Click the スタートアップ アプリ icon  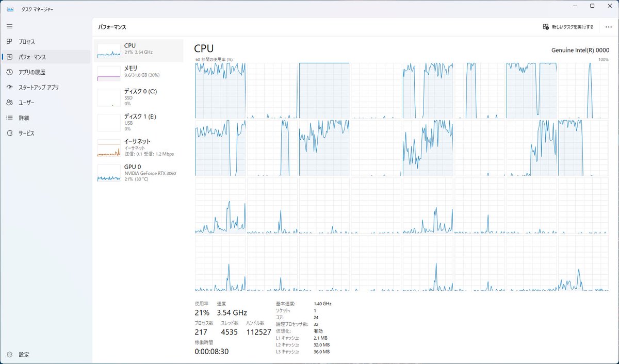point(10,87)
